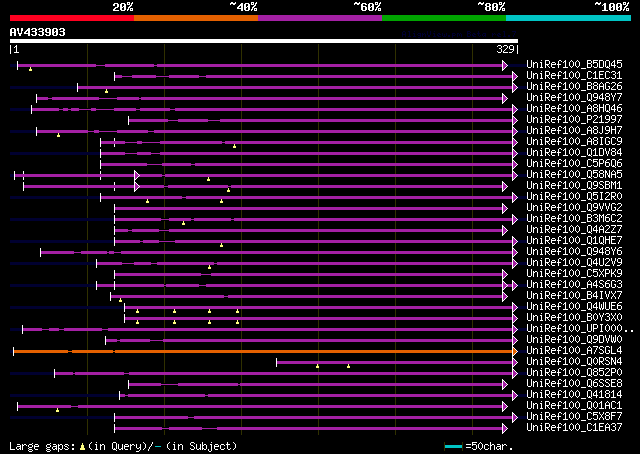This screenshot has height=454, width=640.
Task: Click the UniRef100_A8J9H7 label
Action: point(574,131)
